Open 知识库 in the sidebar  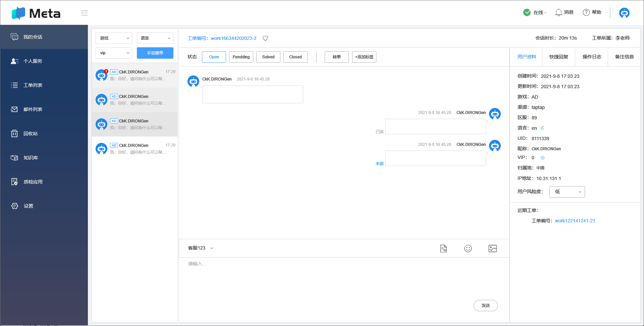pyautogui.click(x=44, y=158)
